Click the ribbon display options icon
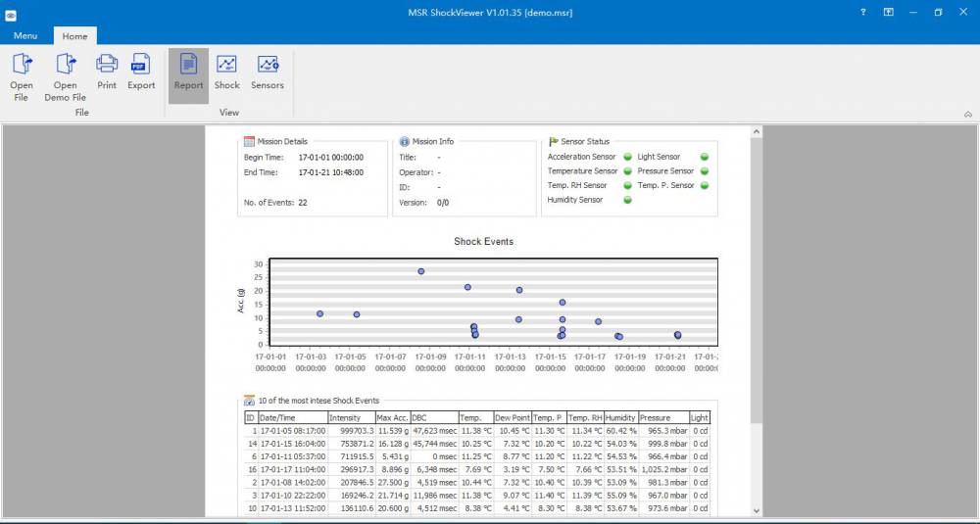Screen dimensions: 980x524 (x=888, y=12)
